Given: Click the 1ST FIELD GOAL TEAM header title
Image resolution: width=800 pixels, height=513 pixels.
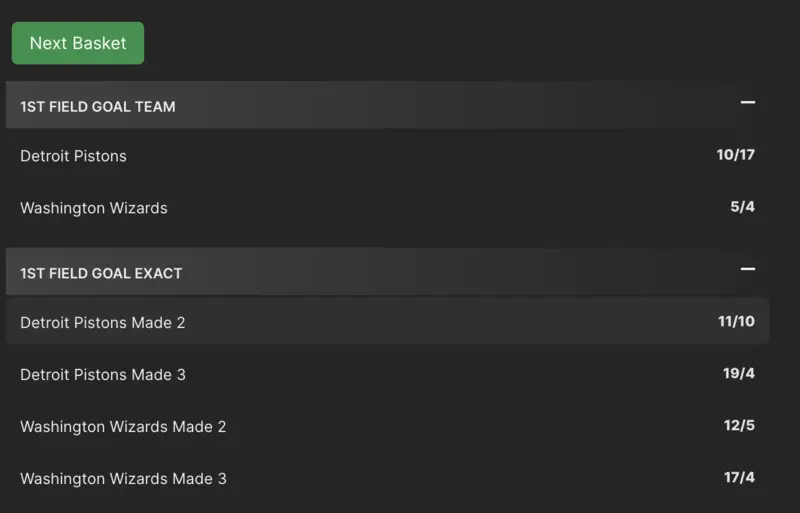Looking at the screenshot, I should click(98, 106).
